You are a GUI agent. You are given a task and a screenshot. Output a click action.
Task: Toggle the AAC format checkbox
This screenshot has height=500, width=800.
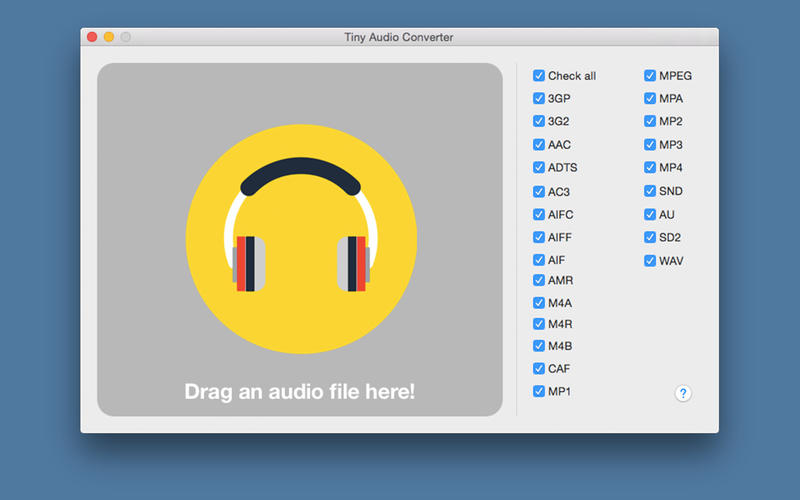coord(539,144)
